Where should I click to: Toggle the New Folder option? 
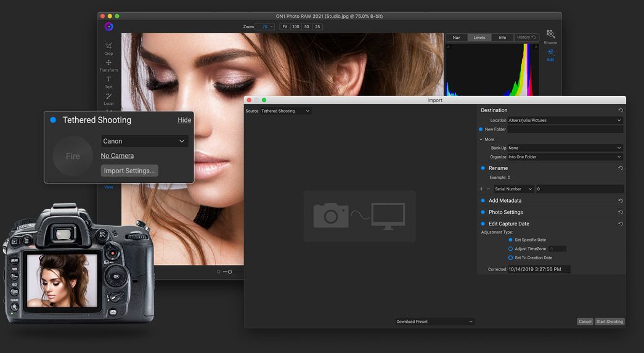481,129
